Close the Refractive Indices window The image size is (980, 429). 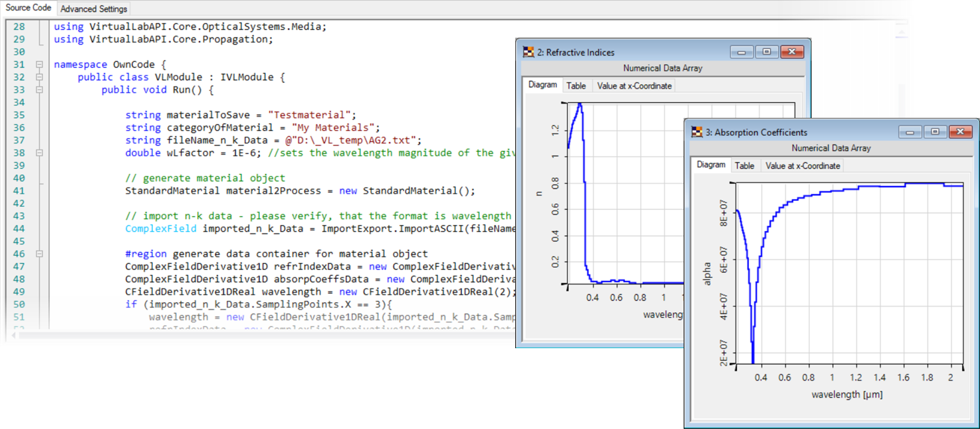click(x=792, y=52)
